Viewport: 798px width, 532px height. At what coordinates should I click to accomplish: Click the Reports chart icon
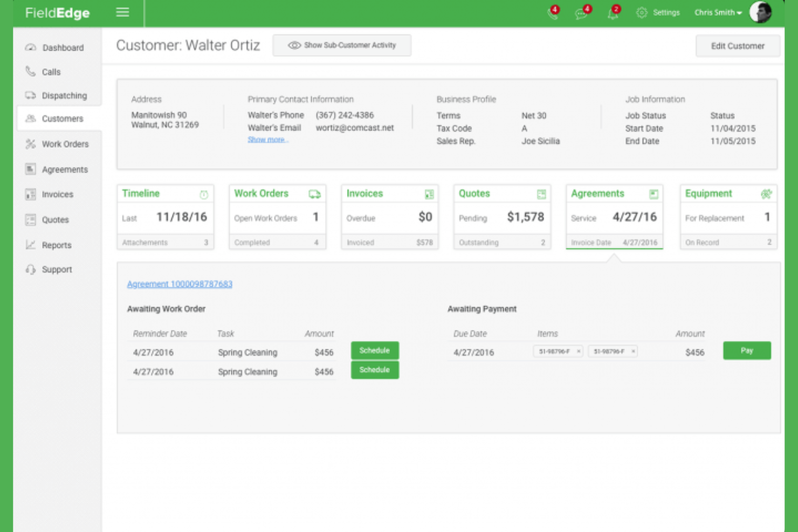(x=30, y=245)
